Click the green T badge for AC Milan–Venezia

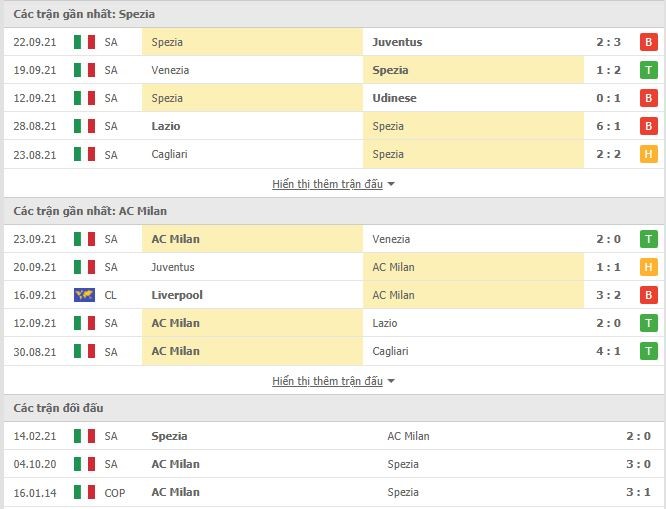[648, 239]
